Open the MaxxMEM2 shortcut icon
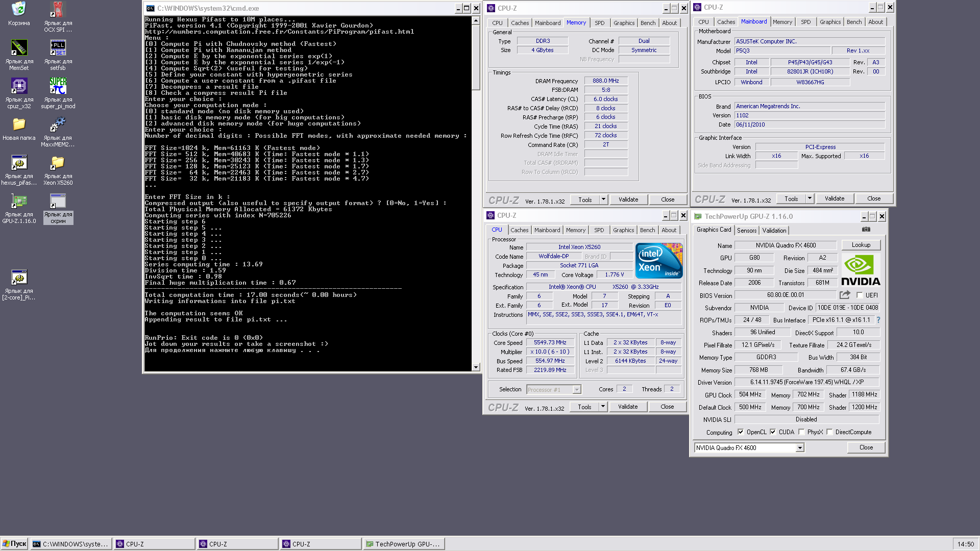980x551 pixels. (x=58, y=124)
